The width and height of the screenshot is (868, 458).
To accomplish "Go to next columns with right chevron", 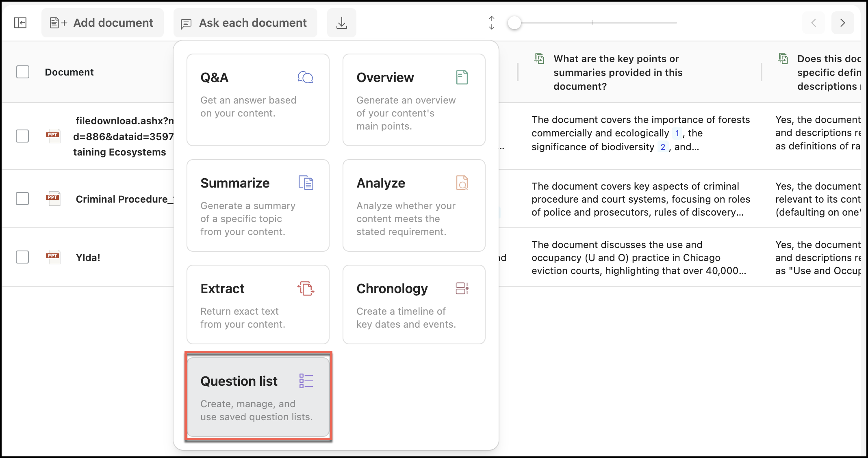I will coord(842,23).
